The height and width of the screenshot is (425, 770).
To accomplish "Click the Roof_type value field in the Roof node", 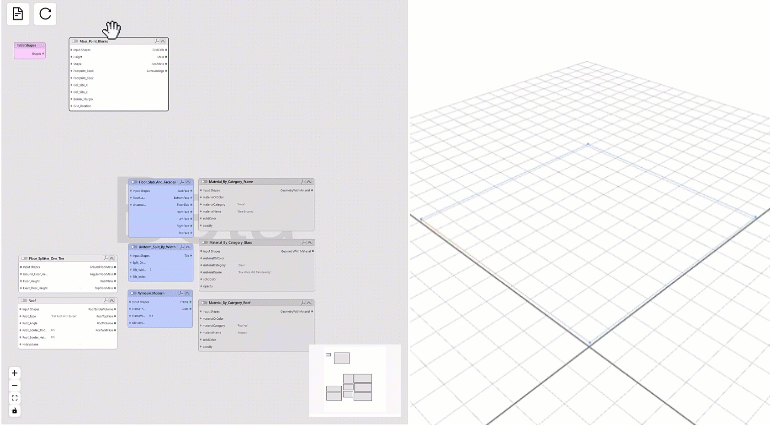I will point(64,316).
